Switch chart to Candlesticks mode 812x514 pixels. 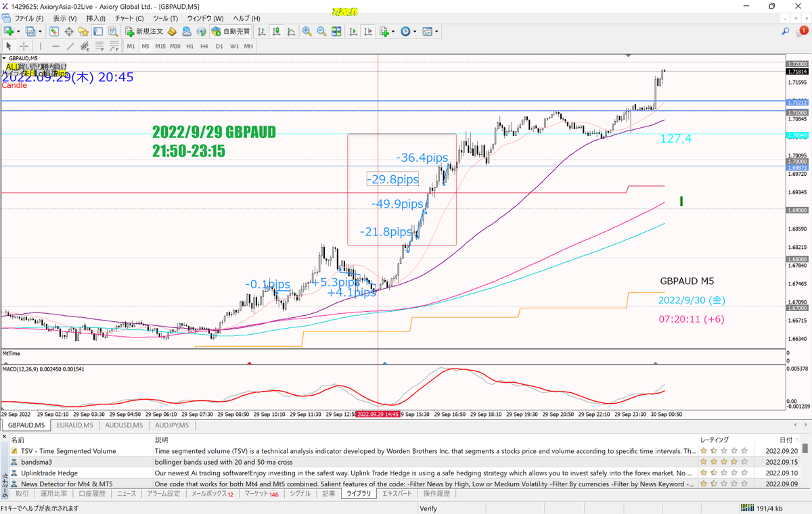click(x=277, y=31)
